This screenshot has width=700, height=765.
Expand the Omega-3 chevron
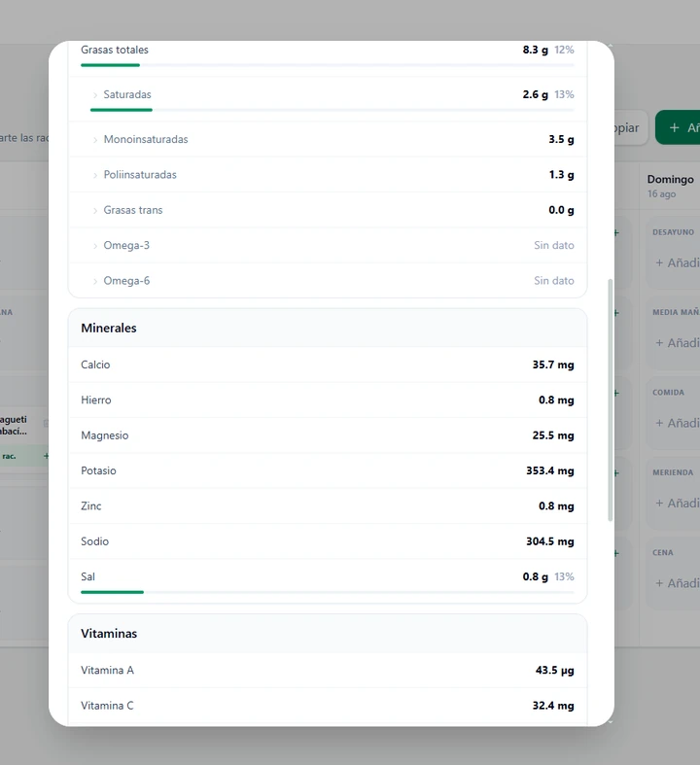pos(95,246)
